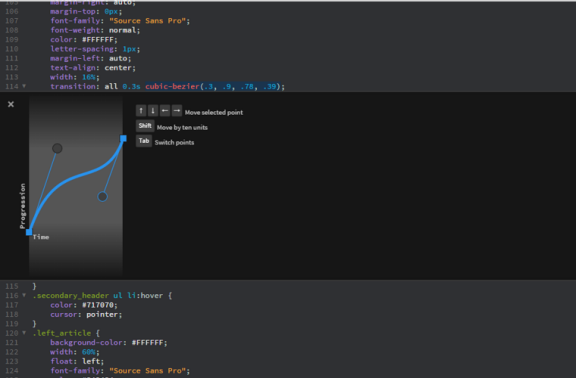Click line number 122 in the gutter
The width and height of the screenshot is (576, 378).
(12, 352)
